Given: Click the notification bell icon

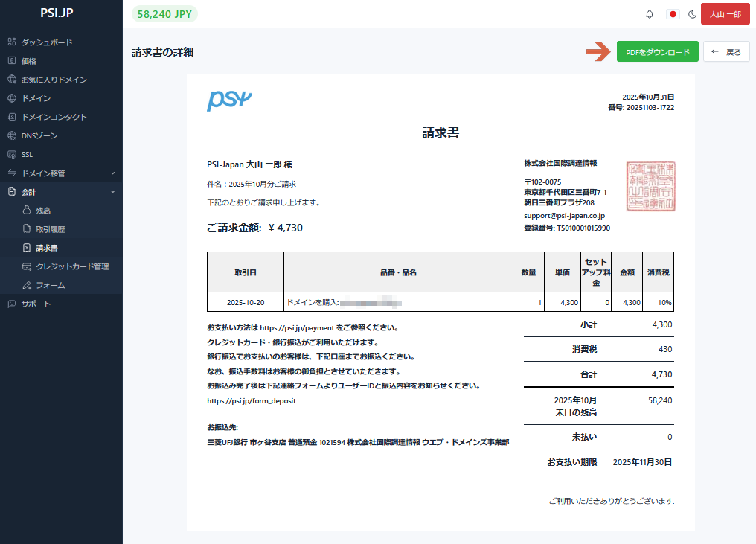Looking at the screenshot, I should [x=649, y=14].
